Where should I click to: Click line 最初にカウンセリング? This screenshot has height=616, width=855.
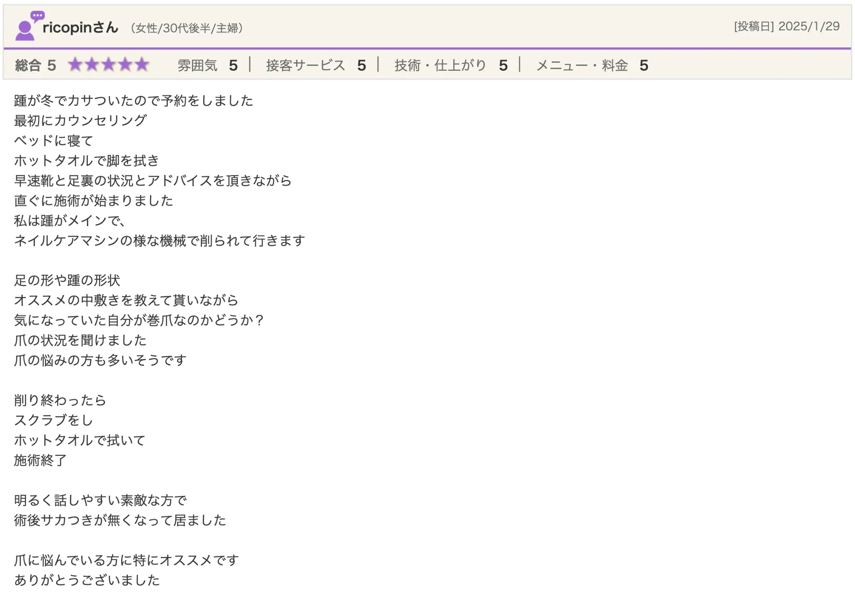click(81, 121)
